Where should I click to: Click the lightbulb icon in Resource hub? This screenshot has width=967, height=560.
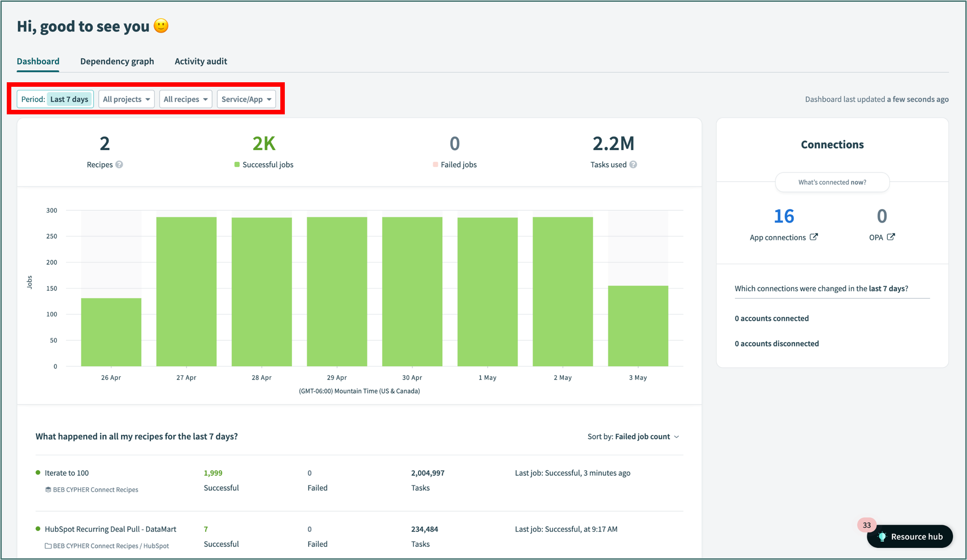[x=882, y=536]
